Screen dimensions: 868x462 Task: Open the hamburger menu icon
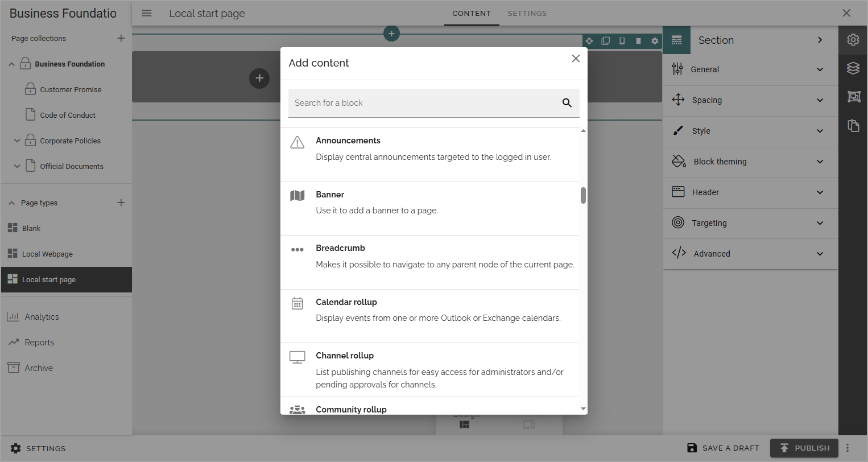pos(147,13)
